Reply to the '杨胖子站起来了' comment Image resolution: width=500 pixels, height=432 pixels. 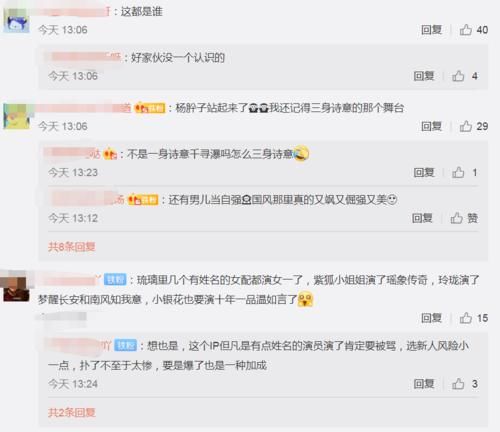click(x=431, y=126)
